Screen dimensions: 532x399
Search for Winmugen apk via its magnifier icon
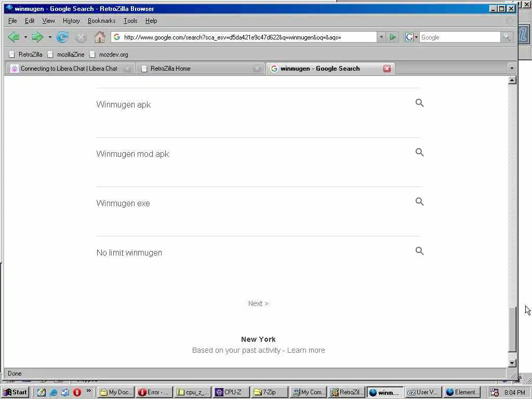[x=420, y=103]
